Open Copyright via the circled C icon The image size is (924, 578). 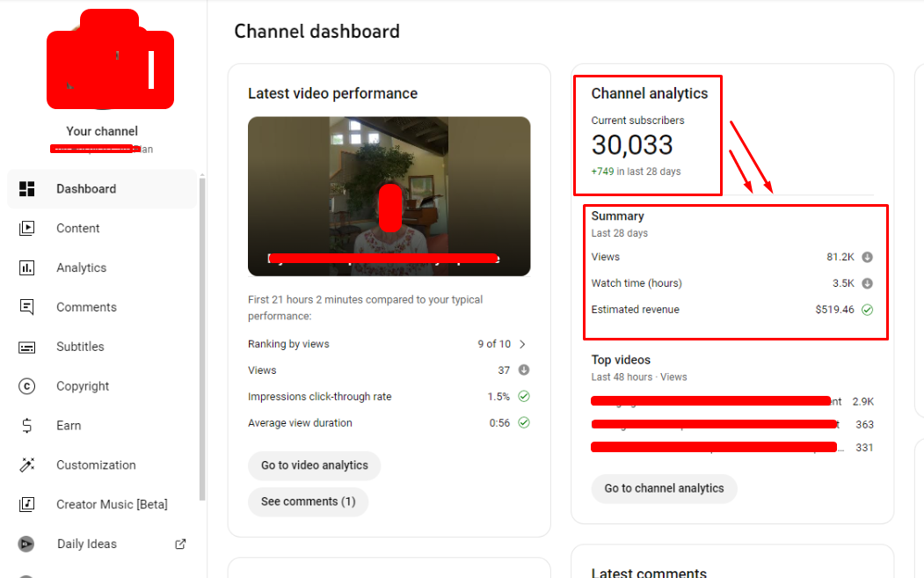click(x=27, y=386)
